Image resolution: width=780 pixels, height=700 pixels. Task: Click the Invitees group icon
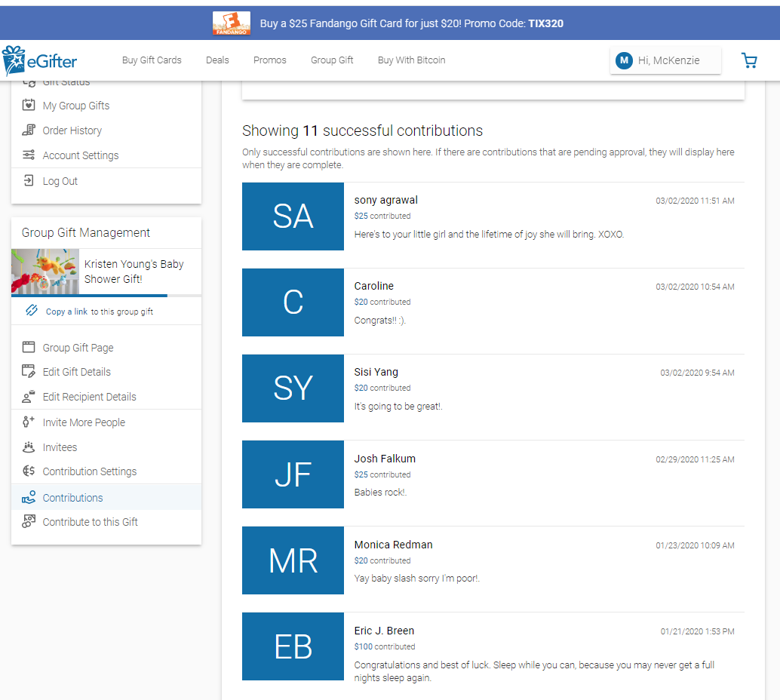(29, 447)
